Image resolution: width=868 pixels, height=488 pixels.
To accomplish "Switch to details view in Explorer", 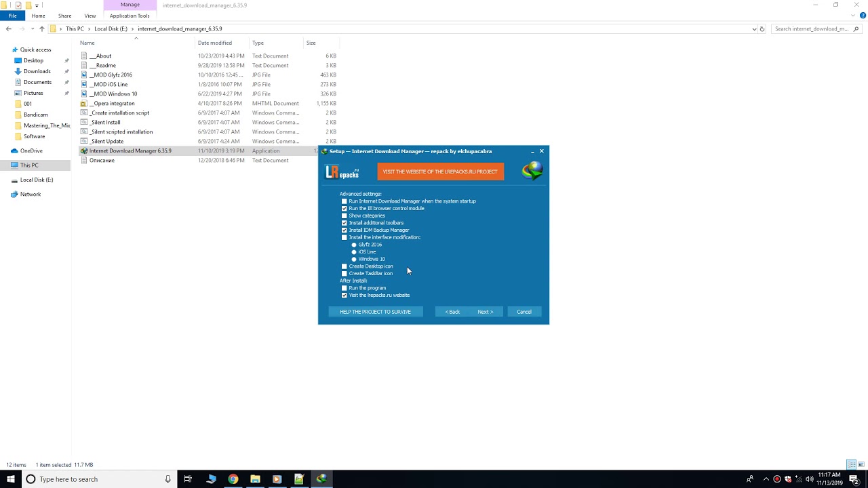I will point(851,465).
